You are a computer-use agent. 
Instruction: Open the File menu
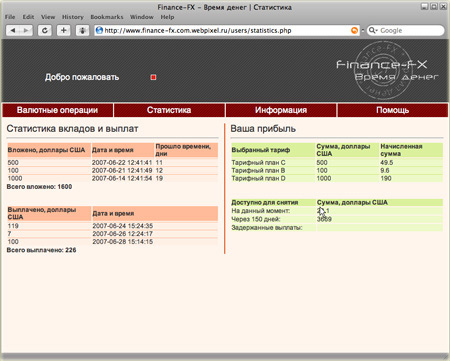10,17
